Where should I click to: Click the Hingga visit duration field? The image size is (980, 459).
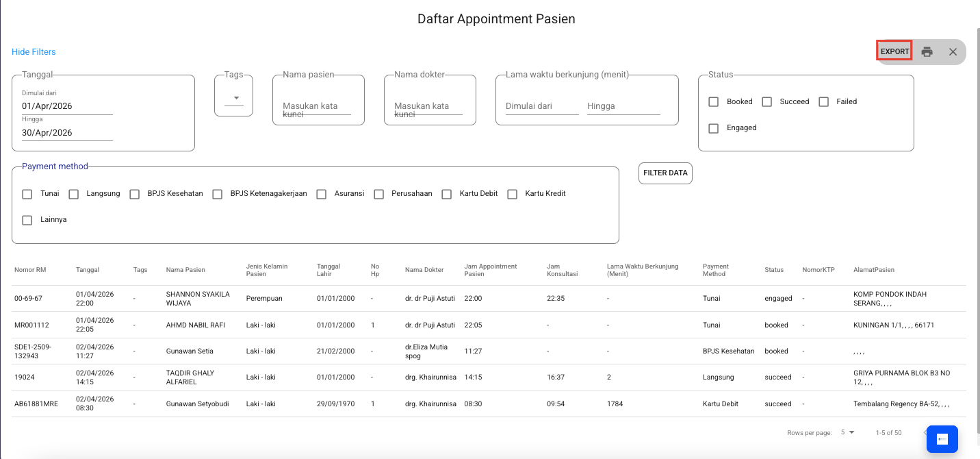[623, 106]
